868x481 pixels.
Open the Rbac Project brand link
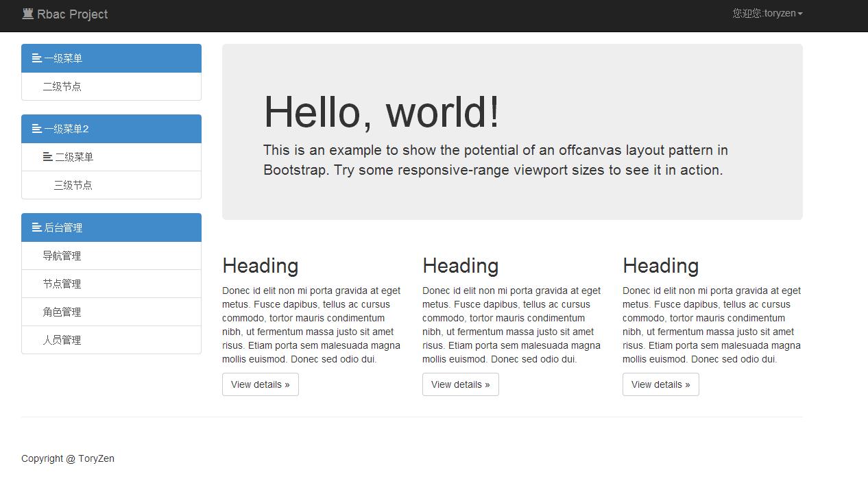(x=65, y=14)
